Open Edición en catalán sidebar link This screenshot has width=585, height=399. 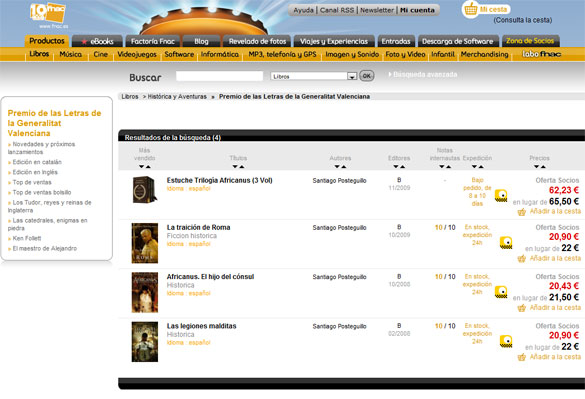click(x=37, y=162)
